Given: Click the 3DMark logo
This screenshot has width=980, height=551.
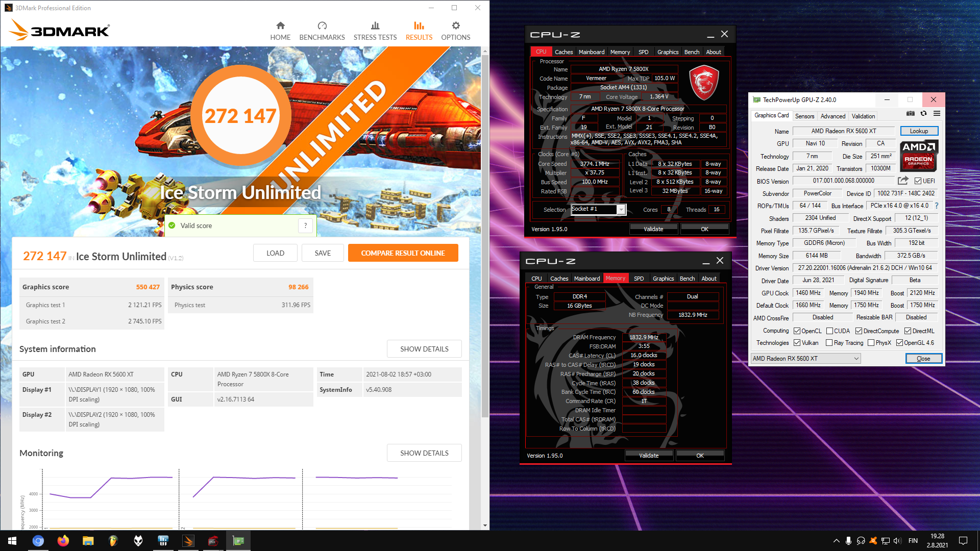Looking at the screenshot, I should pos(60,30).
